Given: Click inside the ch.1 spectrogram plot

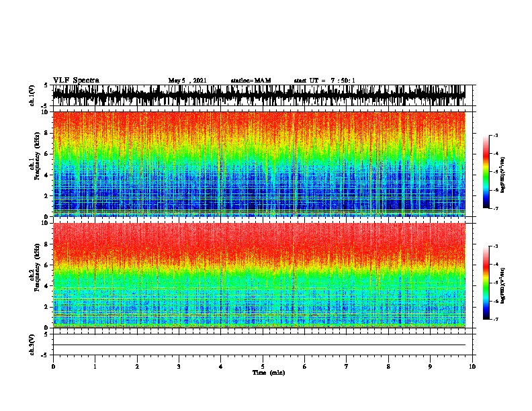Looking at the screenshot, I should (x=259, y=164).
